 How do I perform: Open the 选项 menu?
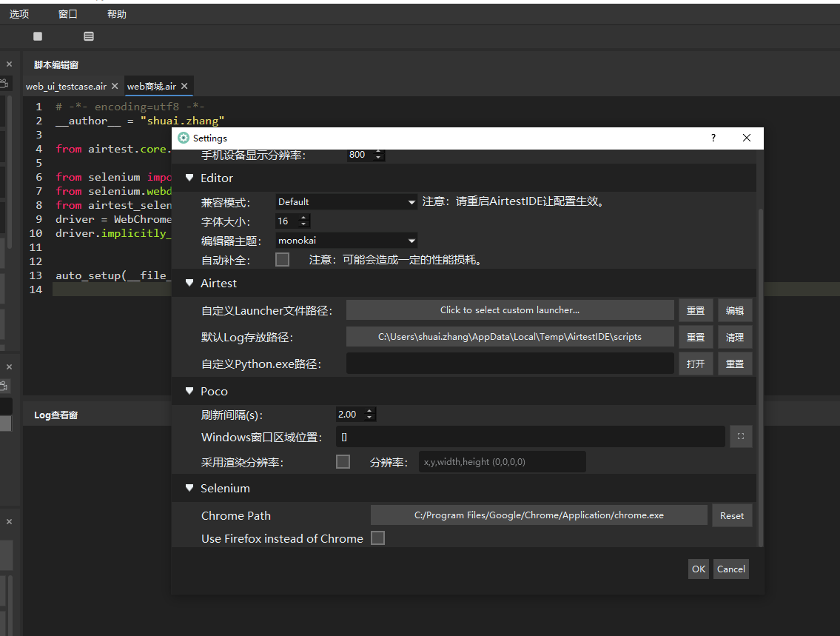tap(19, 14)
